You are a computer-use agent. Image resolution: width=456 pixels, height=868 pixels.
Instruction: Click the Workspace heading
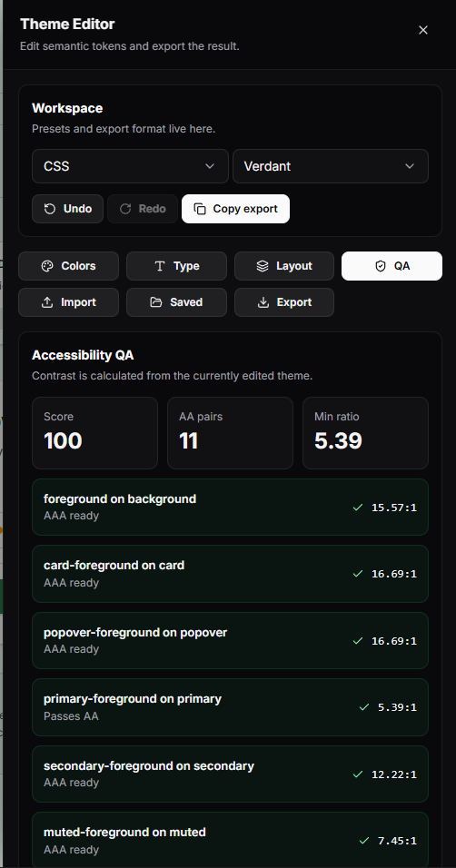pyautogui.click(x=67, y=109)
